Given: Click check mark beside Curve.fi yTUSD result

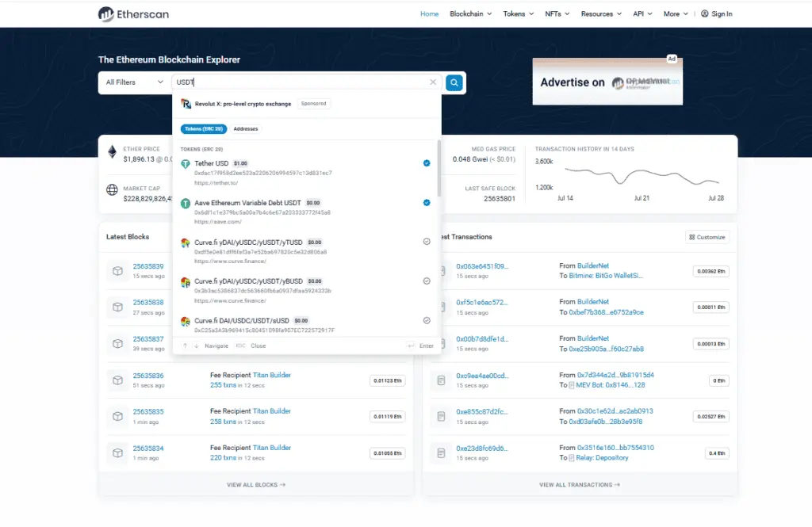Looking at the screenshot, I should click(427, 242).
